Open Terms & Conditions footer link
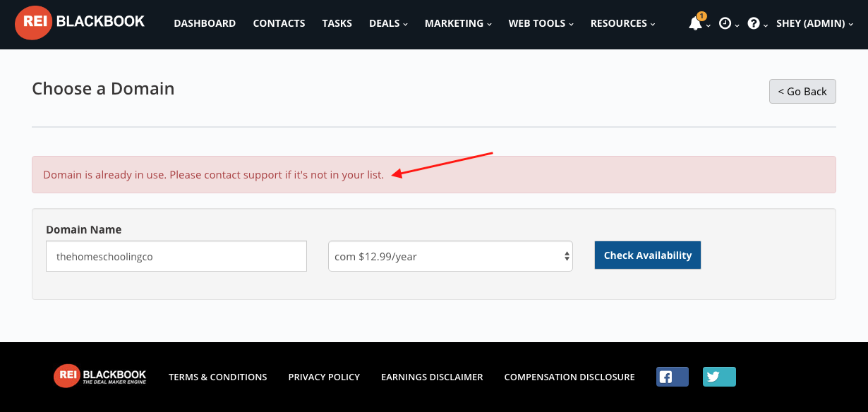868x412 pixels. coord(218,377)
